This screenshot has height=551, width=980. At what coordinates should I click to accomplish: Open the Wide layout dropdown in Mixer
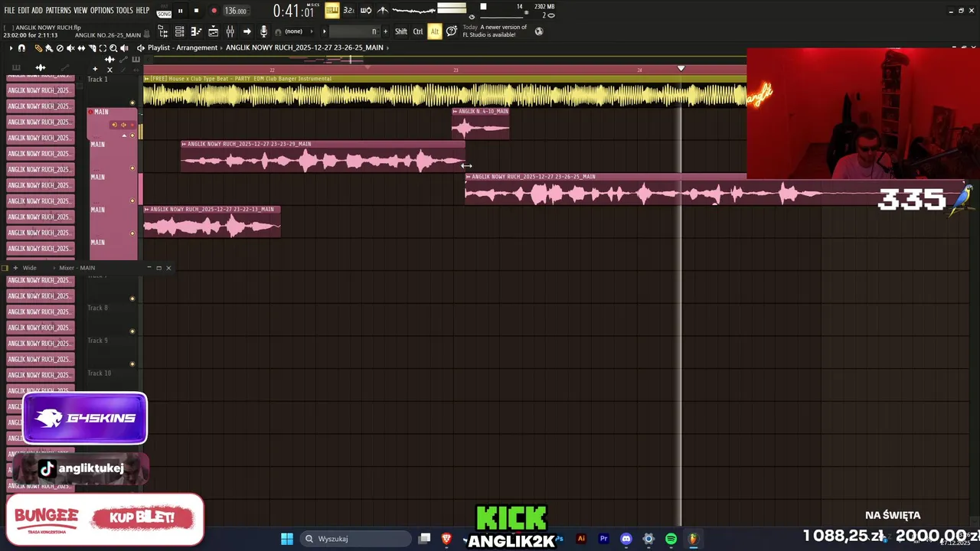click(x=29, y=268)
